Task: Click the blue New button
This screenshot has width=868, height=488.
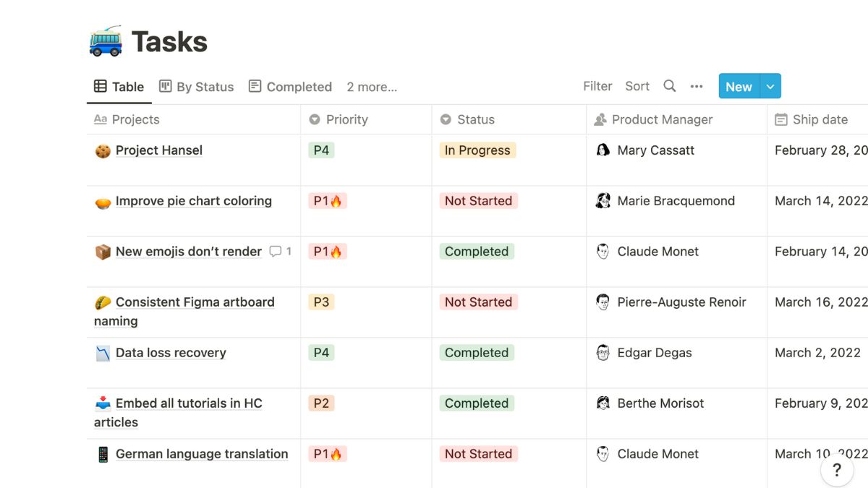Action: (x=739, y=87)
